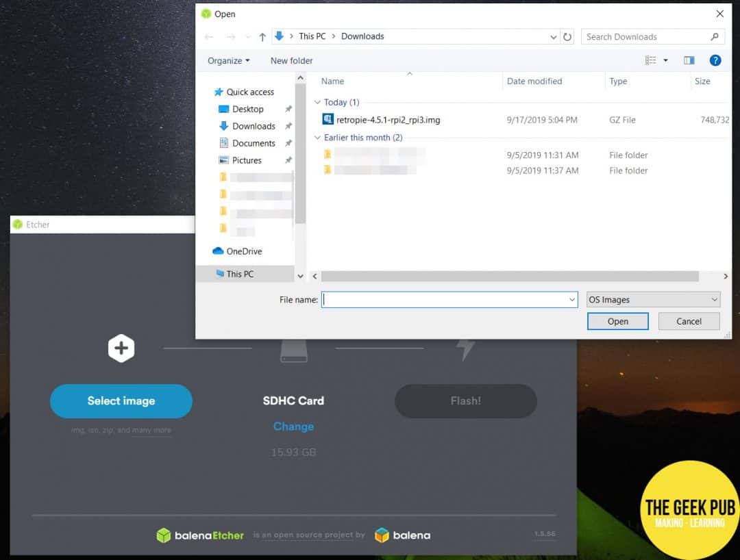Click the Select image button
Image resolution: width=740 pixels, height=560 pixels.
(x=121, y=401)
